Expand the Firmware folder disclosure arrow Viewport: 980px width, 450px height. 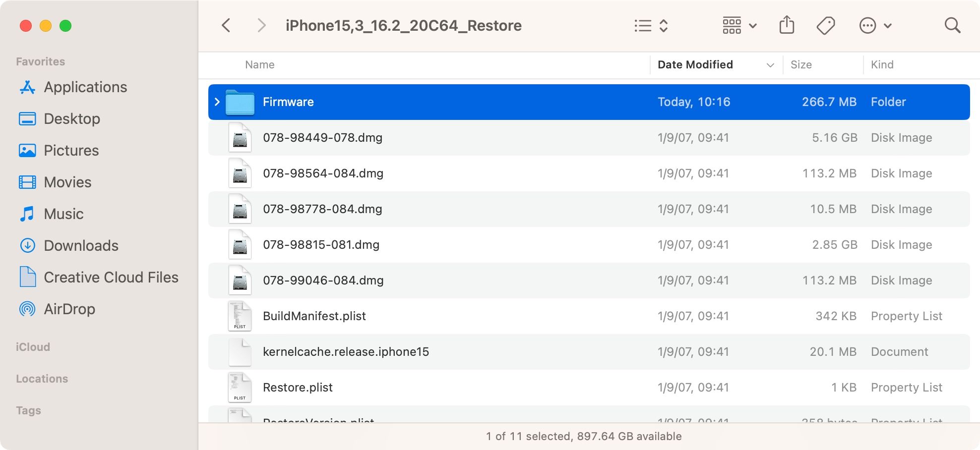click(217, 102)
